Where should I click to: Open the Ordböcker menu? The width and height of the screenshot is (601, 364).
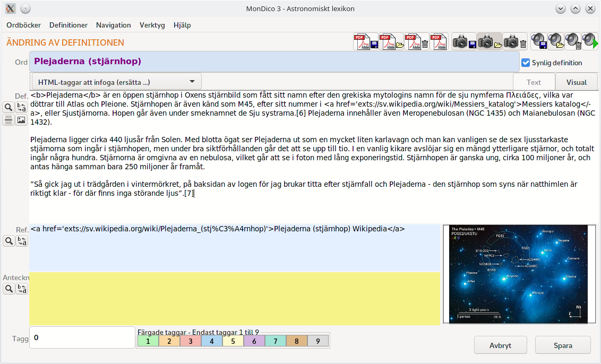click(x=24, y=25)
